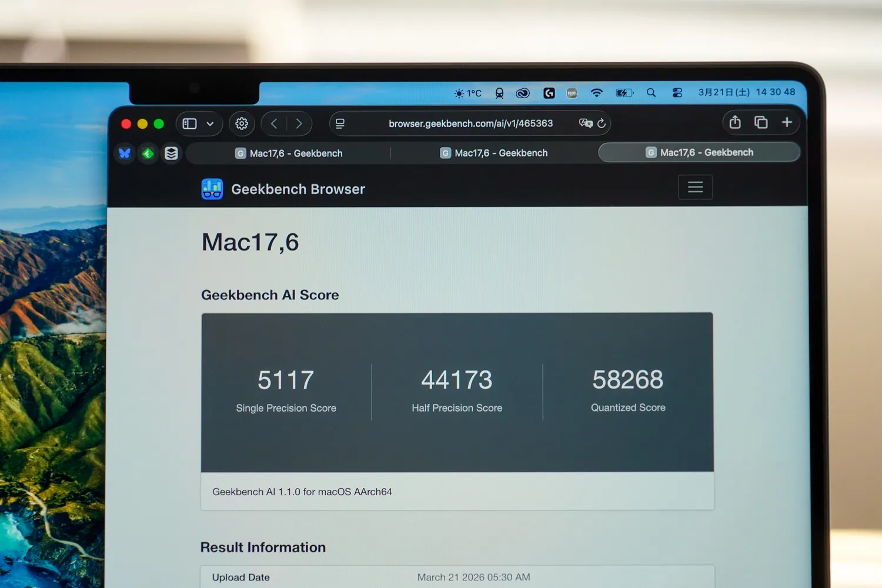This screenshot has width=882, height=588.
Task: Open Spotlight search in menu bar
Action: (651, 93)
